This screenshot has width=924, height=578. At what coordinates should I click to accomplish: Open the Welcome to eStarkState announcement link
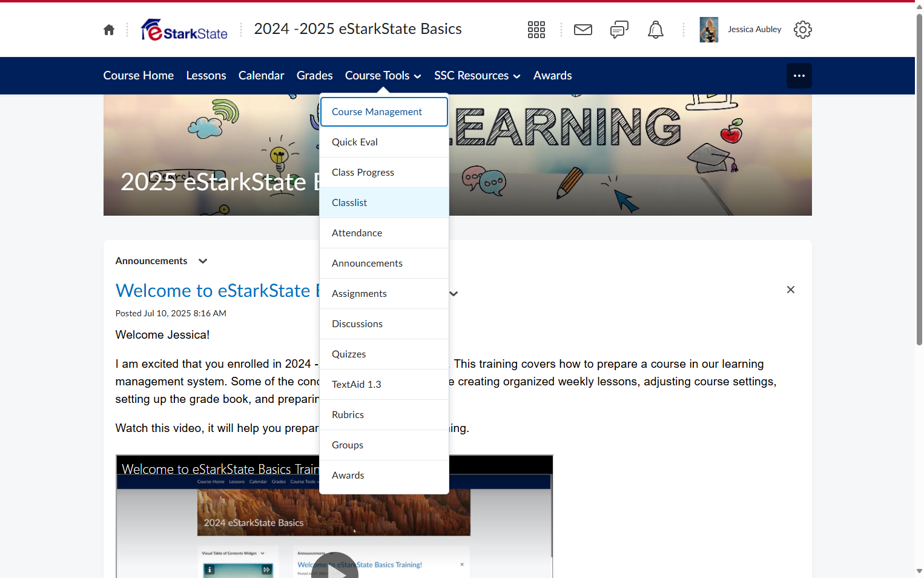217,291
